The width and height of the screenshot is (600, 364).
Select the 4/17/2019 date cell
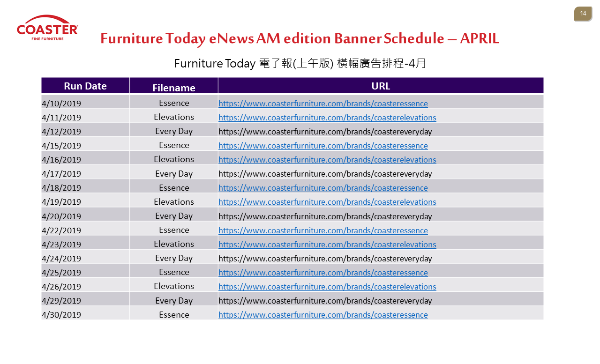pyautogui.click(x=85, y=172)
